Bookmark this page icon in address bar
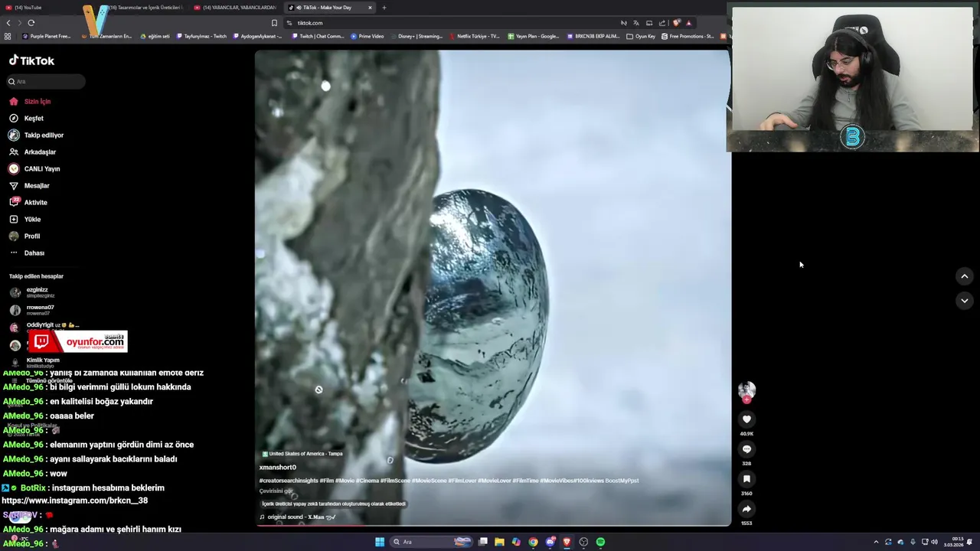Image resolution: width=980 pixels, height=551 pixels. tap(274, 23)
